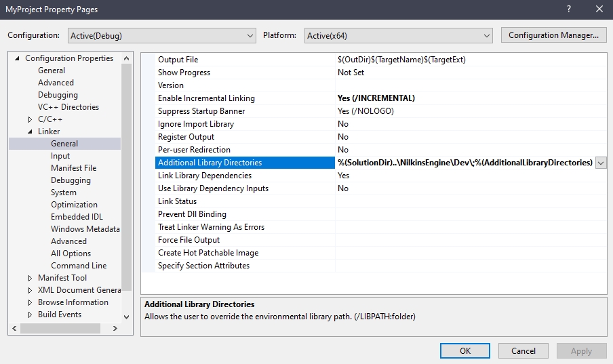Click the help question mark in title bar
613x364 pixels.
point(569,9)
